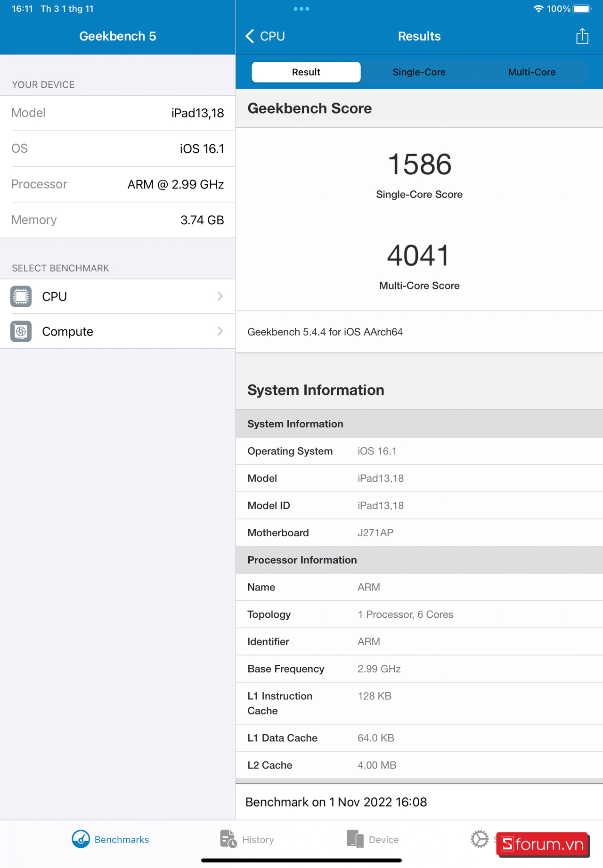Click the Settings gear icon
This screenshot has height=868, width=603.
480,839
